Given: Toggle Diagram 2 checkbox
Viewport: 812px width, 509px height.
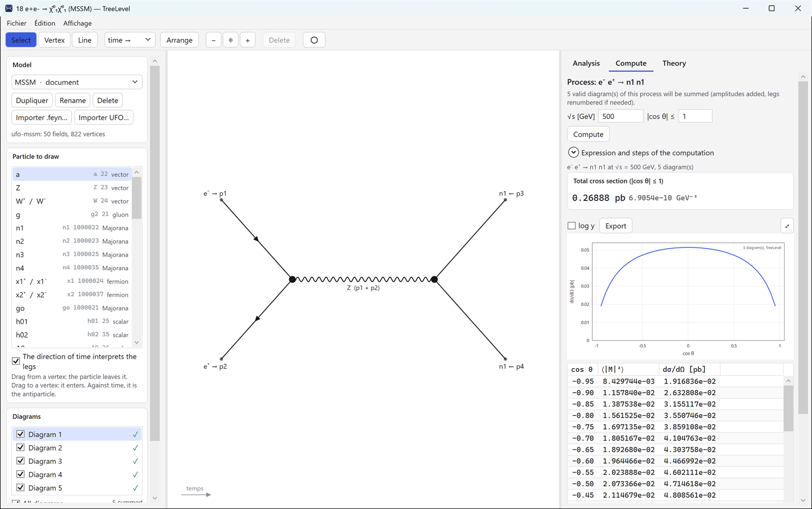Looking at the screenshot, I should 20,448.
